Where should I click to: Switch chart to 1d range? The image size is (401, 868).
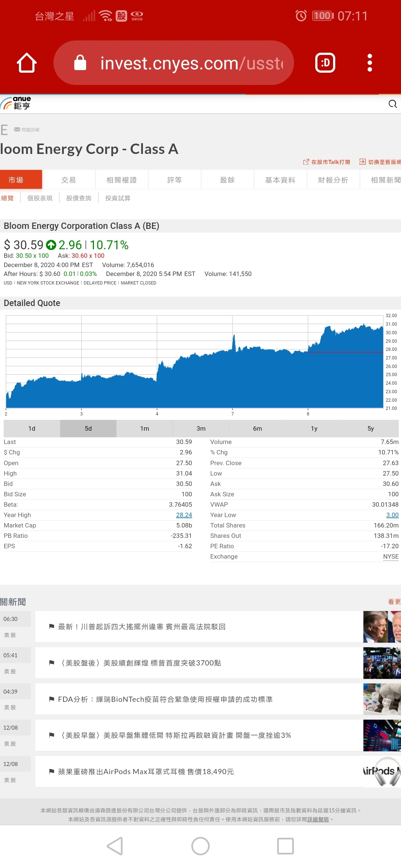pyautogui.click(x=32, y=428)
